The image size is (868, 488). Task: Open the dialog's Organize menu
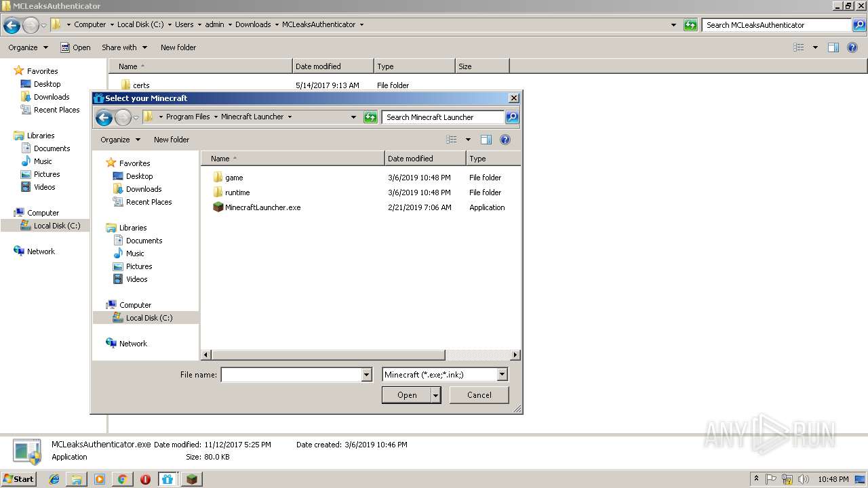click(x=121, y=140)
